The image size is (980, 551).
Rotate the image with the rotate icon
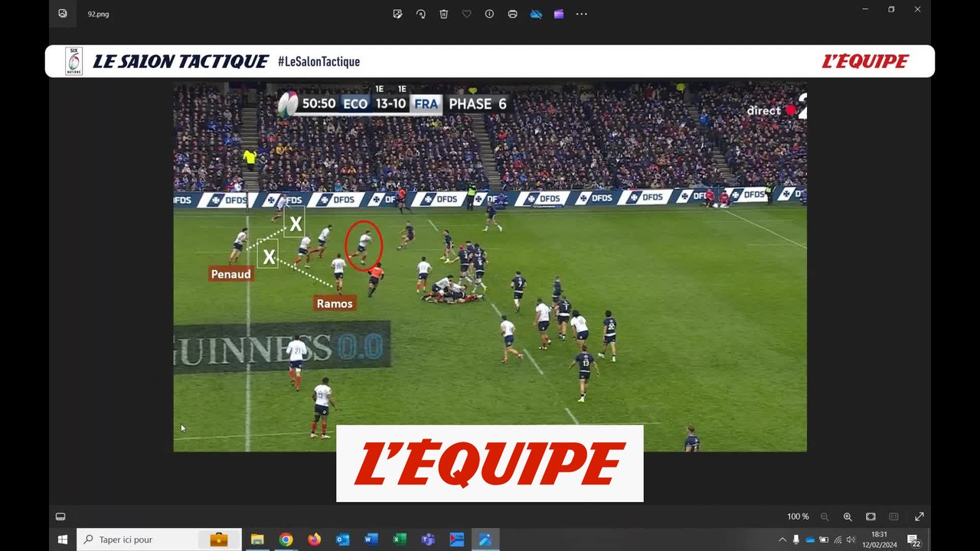[420, 14]
